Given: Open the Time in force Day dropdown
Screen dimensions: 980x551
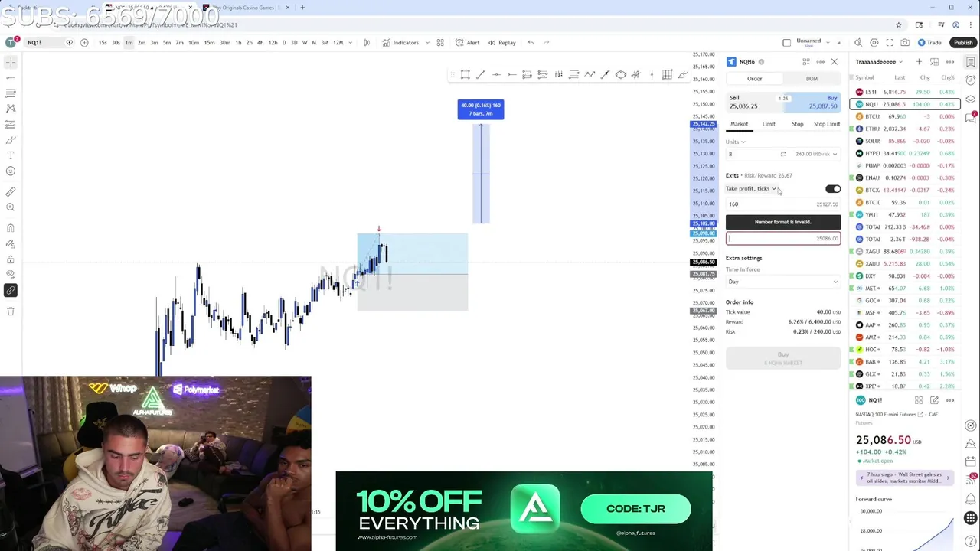Looking at the screenshot, I should pyautogui.click(x=782, y=282).
